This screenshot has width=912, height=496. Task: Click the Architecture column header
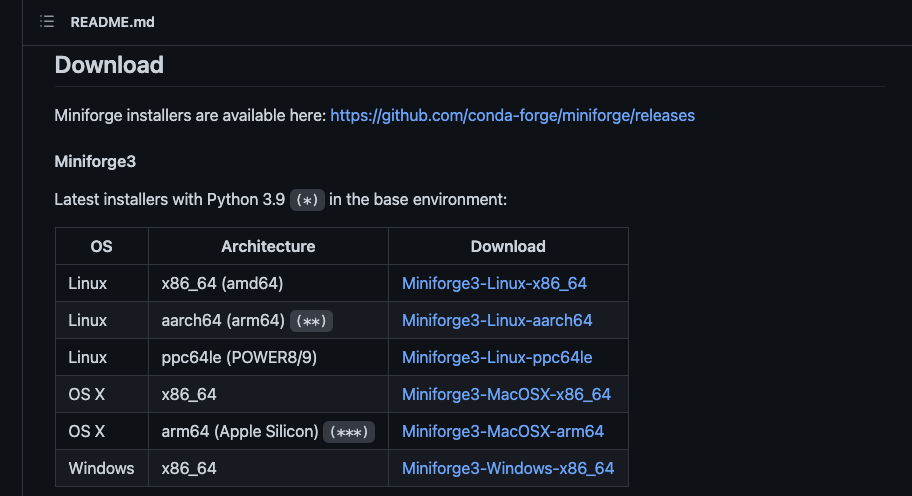pos(268,247)
